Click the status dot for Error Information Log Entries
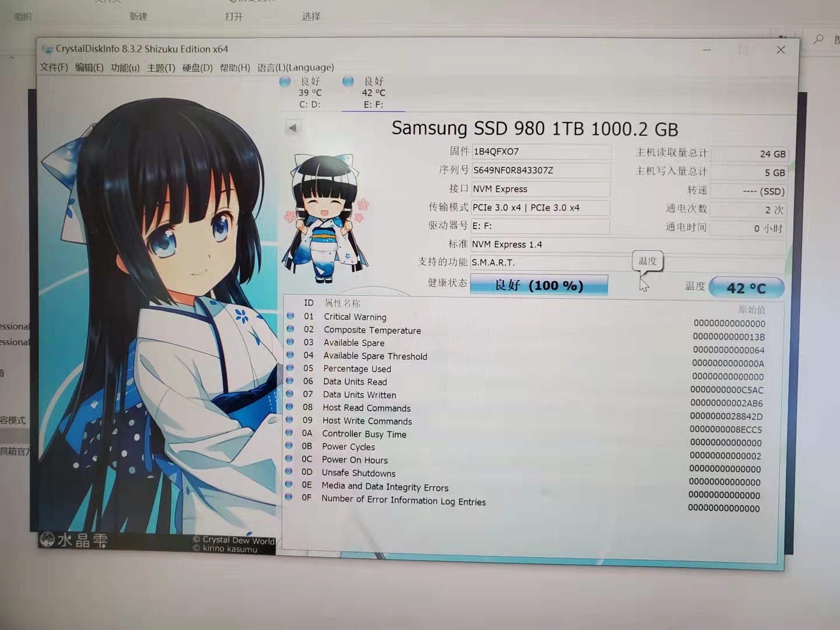The image size is (840, 630). 288,497
